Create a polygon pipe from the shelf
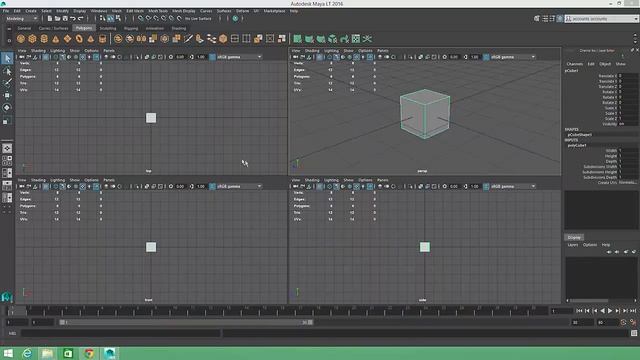The image size is (640, 360). pos(102,39)
